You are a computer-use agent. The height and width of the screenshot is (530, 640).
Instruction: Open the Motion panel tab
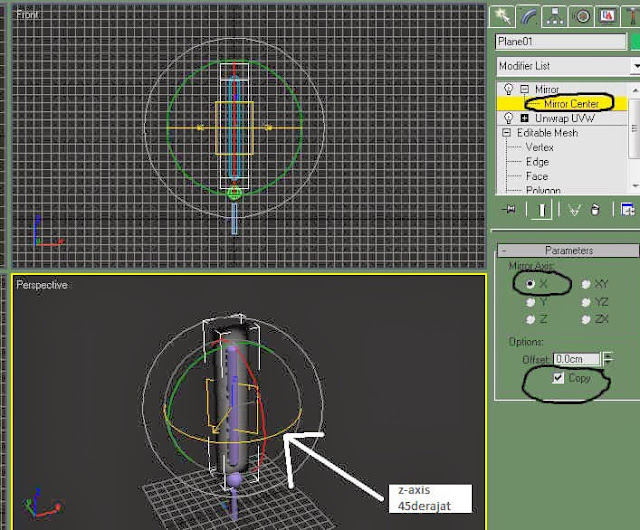[581, 17]
